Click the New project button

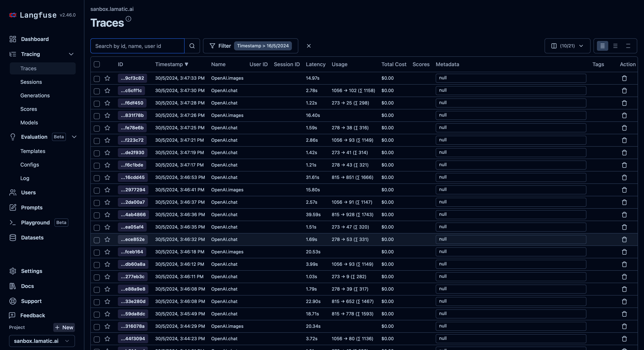tap(64, 327)
